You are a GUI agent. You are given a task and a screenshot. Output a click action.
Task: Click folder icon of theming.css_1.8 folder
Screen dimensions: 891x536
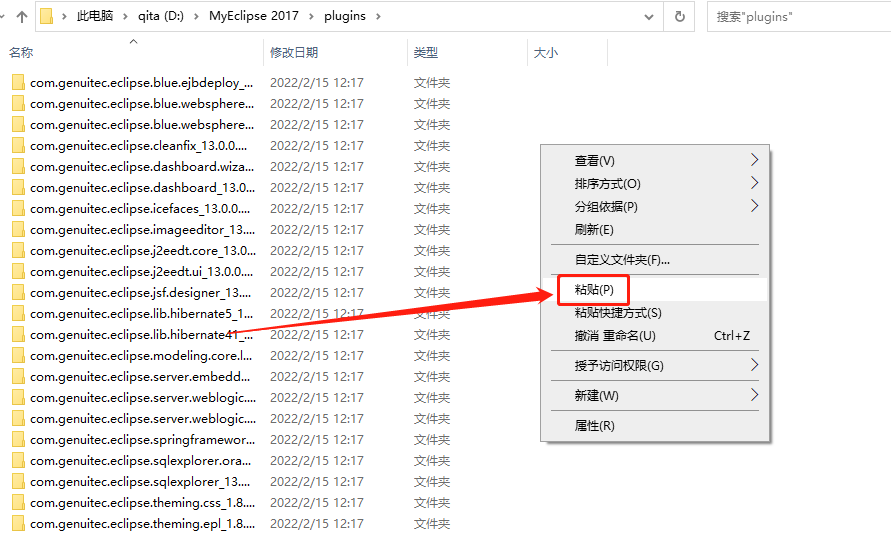tap(18, 502)
